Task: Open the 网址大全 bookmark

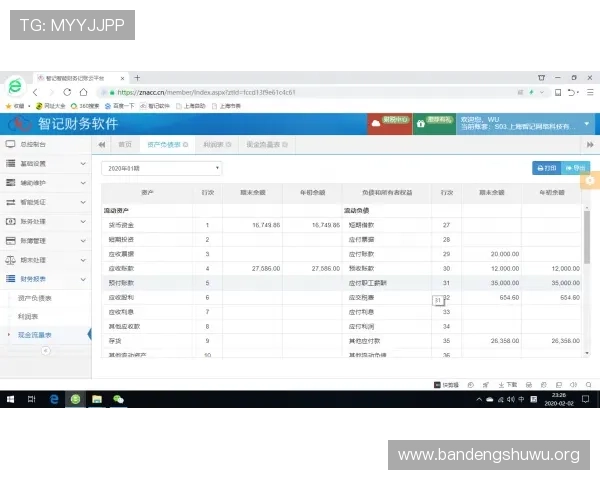Action: 51,106
